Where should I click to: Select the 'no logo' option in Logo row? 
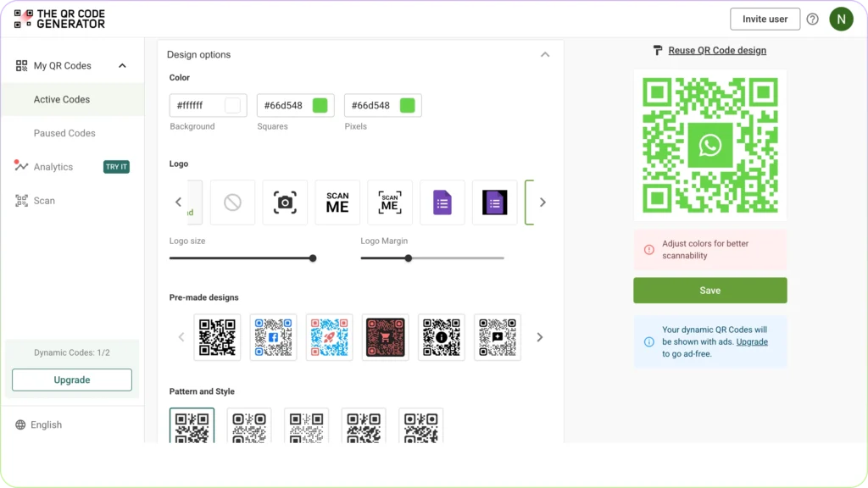[x=232, y=202]
